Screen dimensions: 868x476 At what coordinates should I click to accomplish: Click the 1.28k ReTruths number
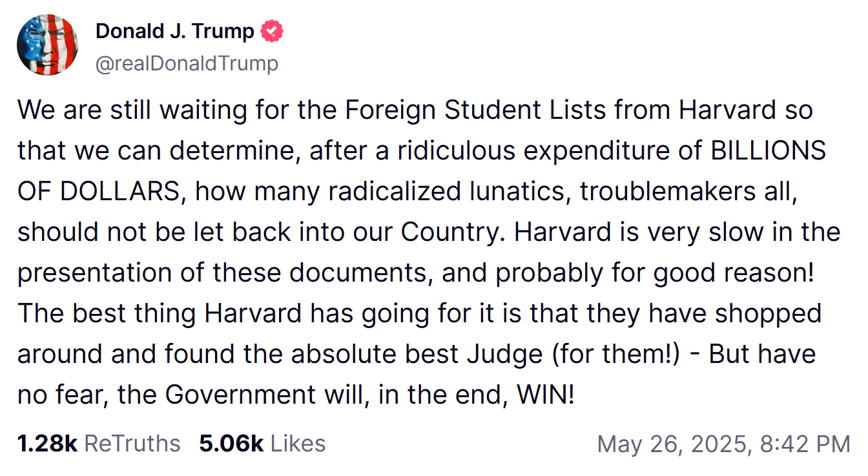47,444
